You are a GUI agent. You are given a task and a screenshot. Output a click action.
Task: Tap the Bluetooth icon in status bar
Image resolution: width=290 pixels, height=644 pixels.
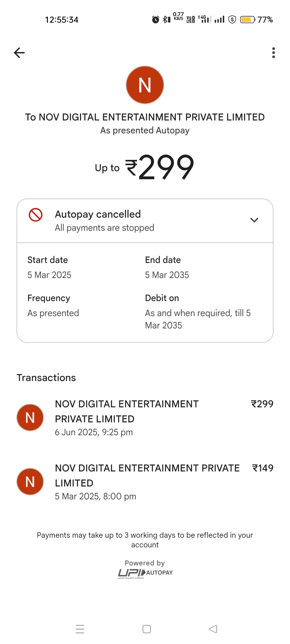click(x=166, y=20)
